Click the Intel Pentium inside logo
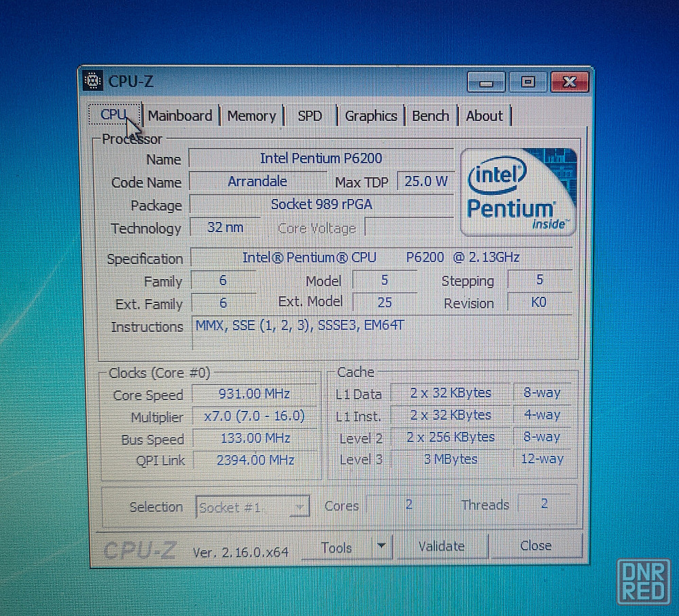Image resolution: width=679 pixels, height=616 pixels. click(518, 192)
